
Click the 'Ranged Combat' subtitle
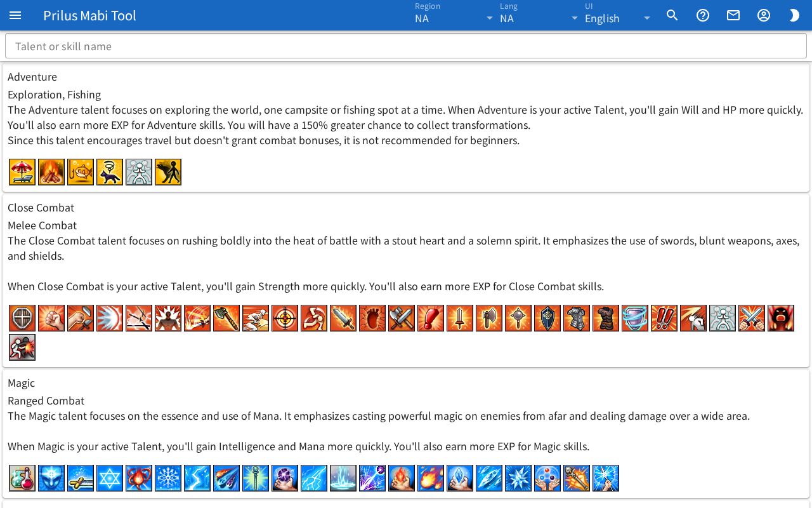(46, 401)
